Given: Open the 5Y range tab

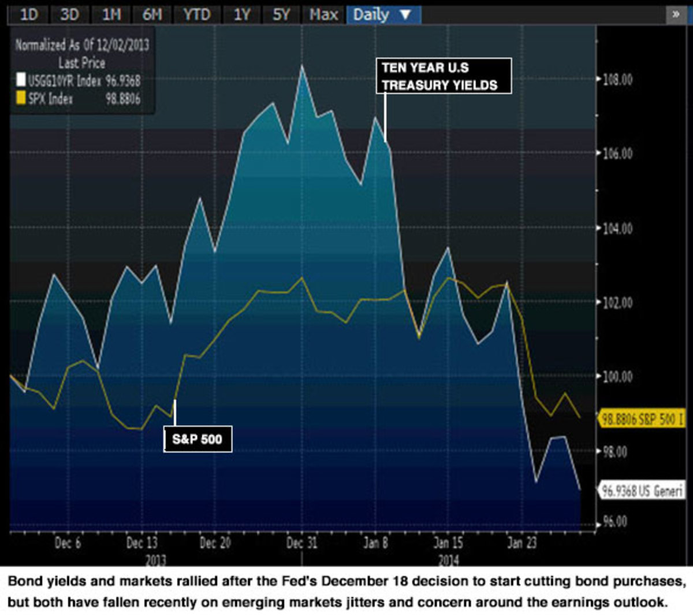Looking at the screenshot, I should 281,14.
